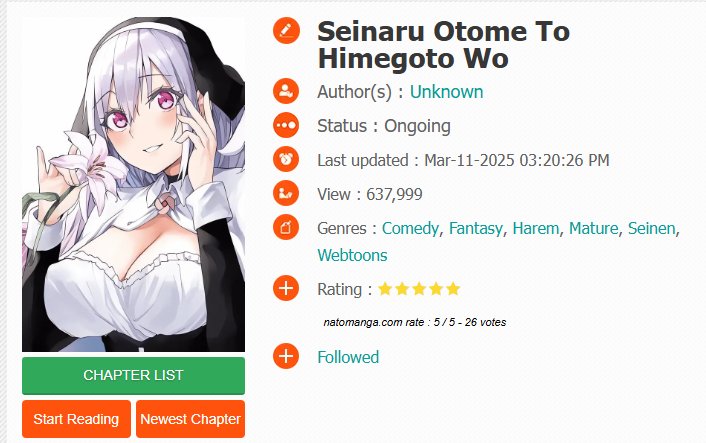Click the alarm clock last-updated icon
Image resolution: width=706 pixels, height=443 pixels.
(x=286, y=159)
